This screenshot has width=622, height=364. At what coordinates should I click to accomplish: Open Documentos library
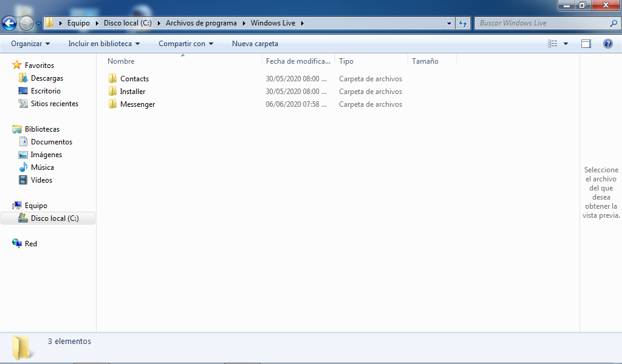coord(52,142)
